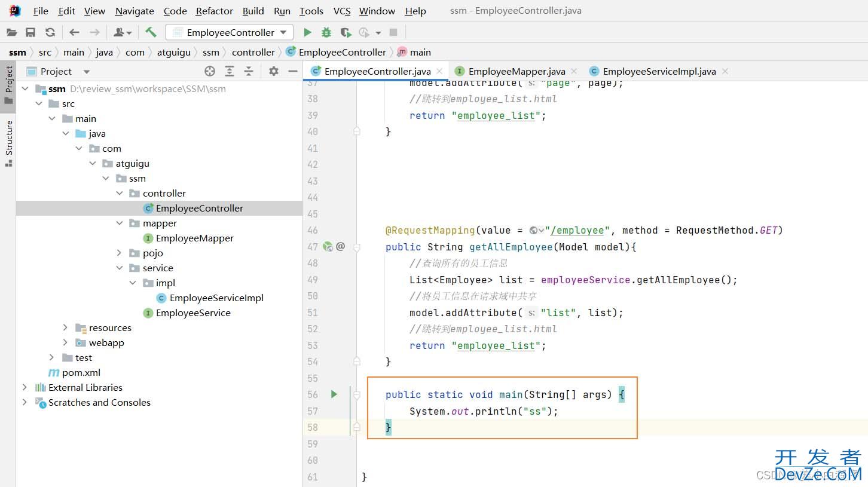The width and height of the screenshot is (868, 487).
Task: Select pom.xml in project tree
Action: click(81, 372)
